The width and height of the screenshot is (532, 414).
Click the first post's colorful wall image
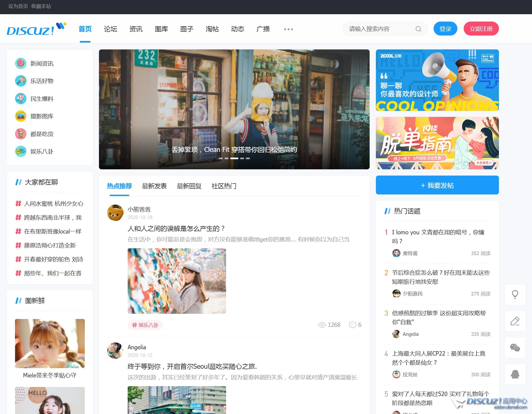177,281
